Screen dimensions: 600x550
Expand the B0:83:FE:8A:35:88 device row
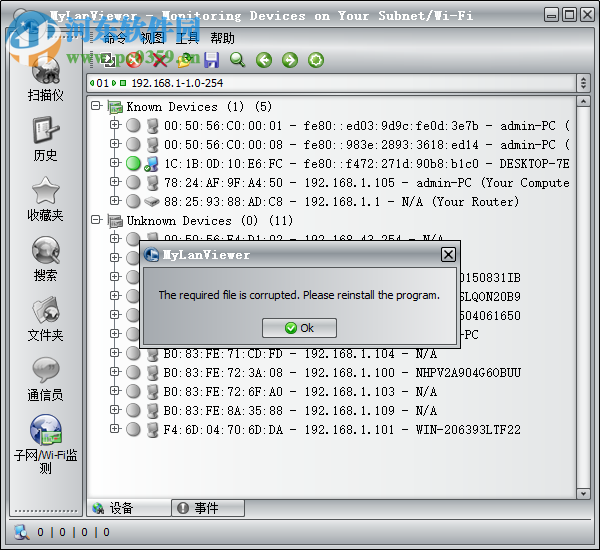[x=114, y=410]
